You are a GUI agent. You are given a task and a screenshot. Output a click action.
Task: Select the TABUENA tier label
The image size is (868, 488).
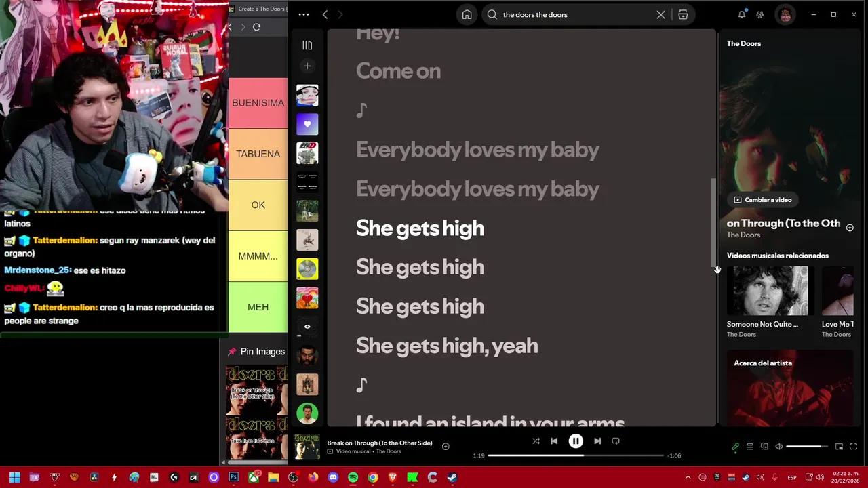point(258,154)
